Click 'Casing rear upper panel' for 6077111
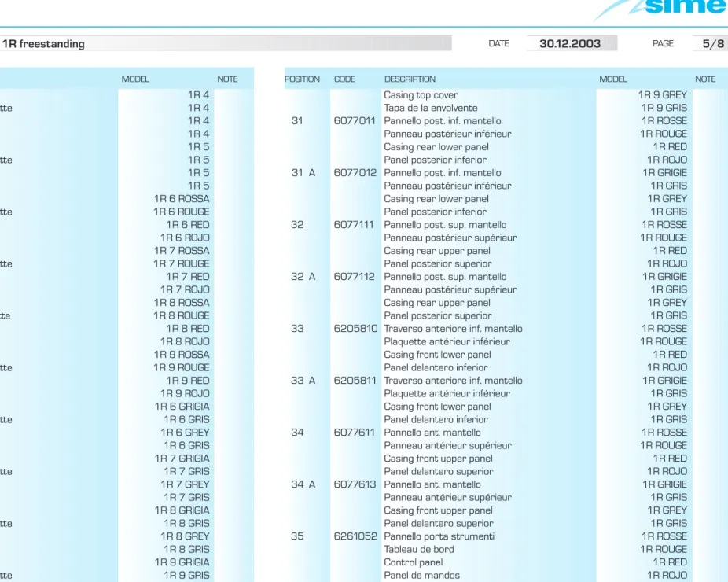728x582 pixels. click(437, 251)
